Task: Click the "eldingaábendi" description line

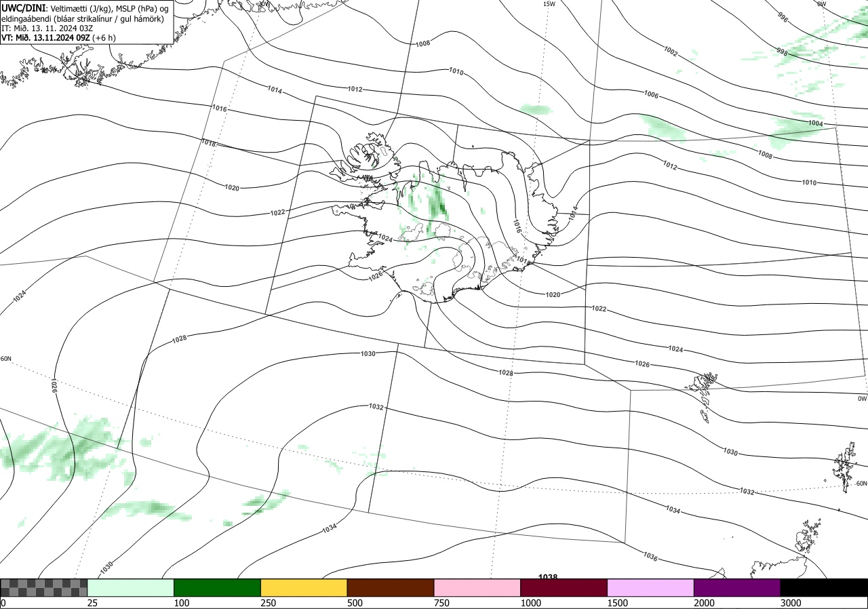Action: [82, 18]
